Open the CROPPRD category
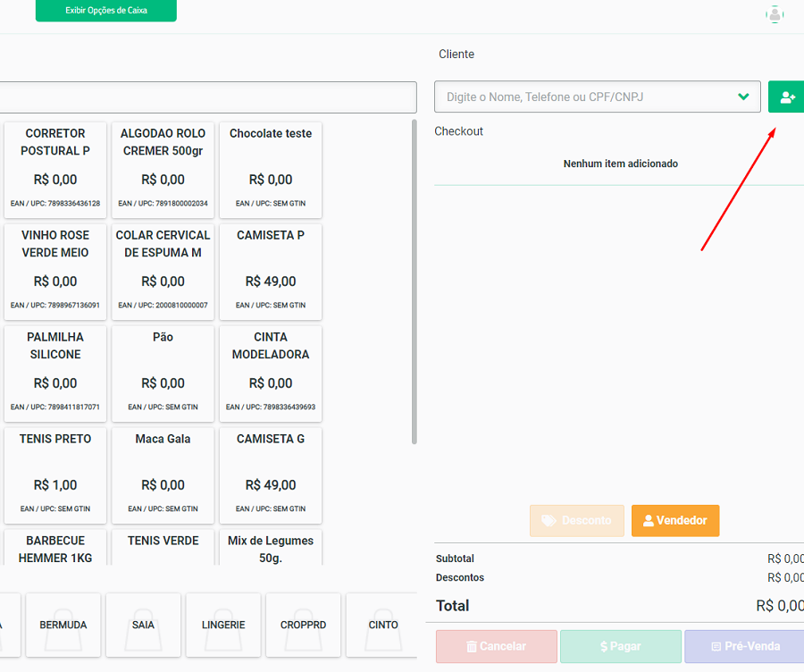This screenshot has width=804, height=672. (303, 625)
